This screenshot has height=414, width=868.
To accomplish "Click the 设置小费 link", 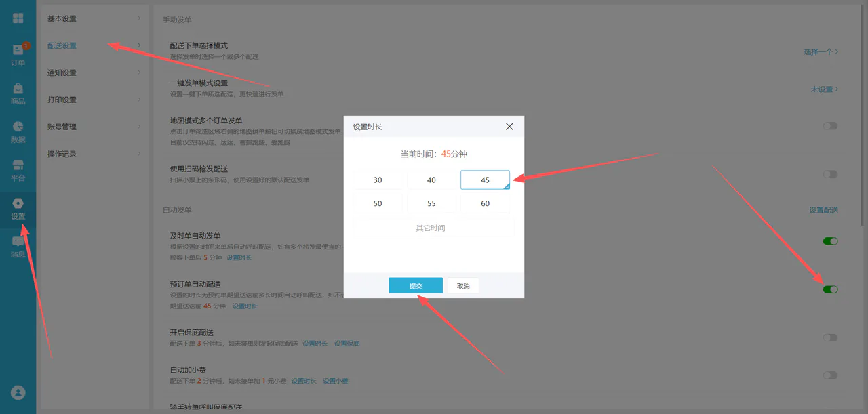I will pyautogui.click(x=336, y=381).
